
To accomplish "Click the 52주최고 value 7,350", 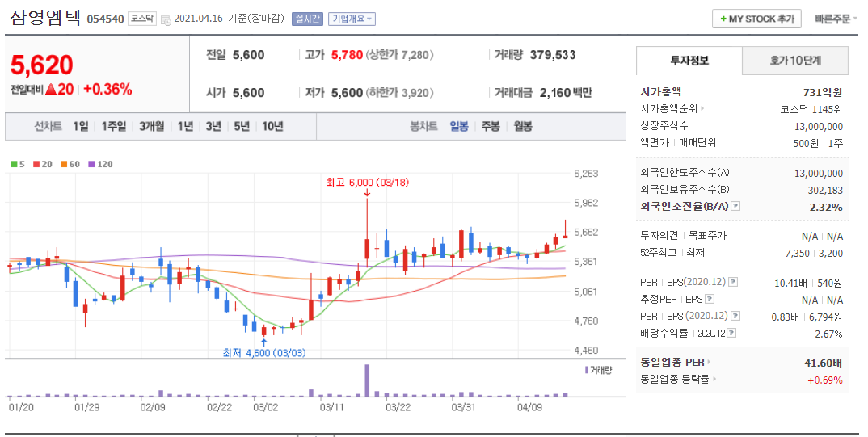I will 797,254.
